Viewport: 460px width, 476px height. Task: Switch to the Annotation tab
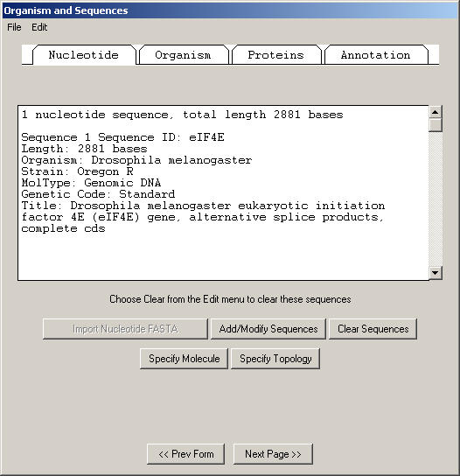point(376,55)
